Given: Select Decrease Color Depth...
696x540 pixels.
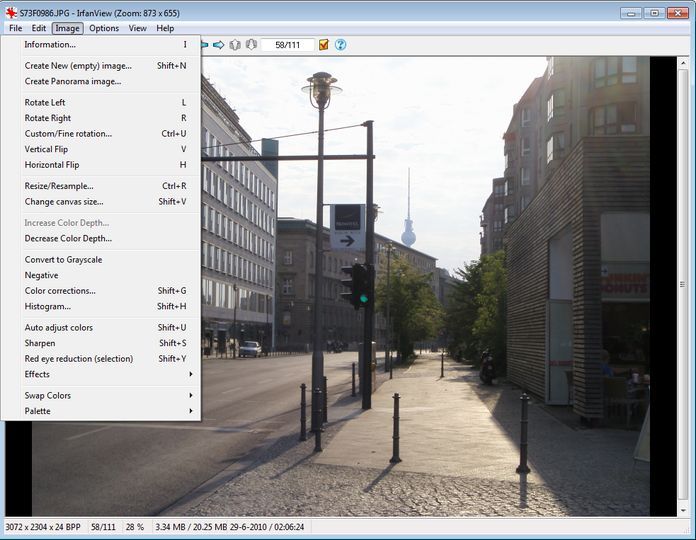Looking at the screenshot, I should pyautogui.click(x=106, y=238).
